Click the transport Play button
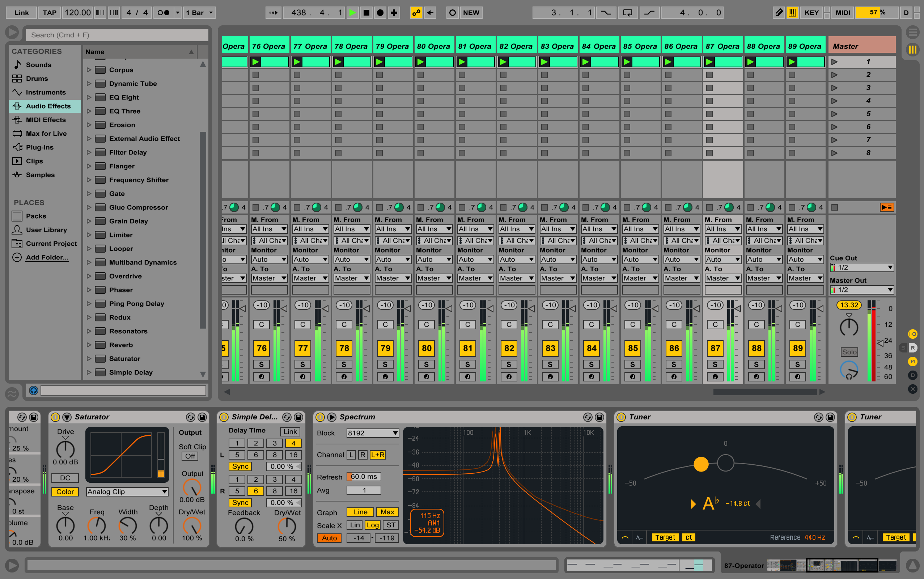Screen dimensions: 924x579 point(352,13)
